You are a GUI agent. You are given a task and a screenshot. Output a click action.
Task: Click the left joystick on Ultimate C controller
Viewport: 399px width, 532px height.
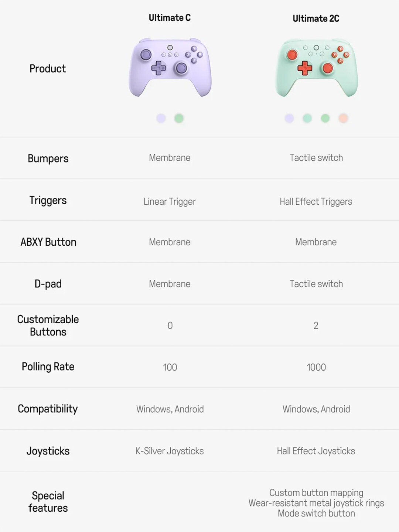[x=146, y=55]
